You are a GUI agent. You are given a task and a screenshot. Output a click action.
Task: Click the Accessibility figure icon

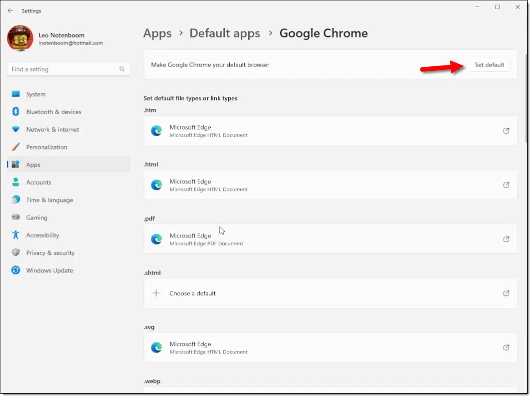point(16,235)
